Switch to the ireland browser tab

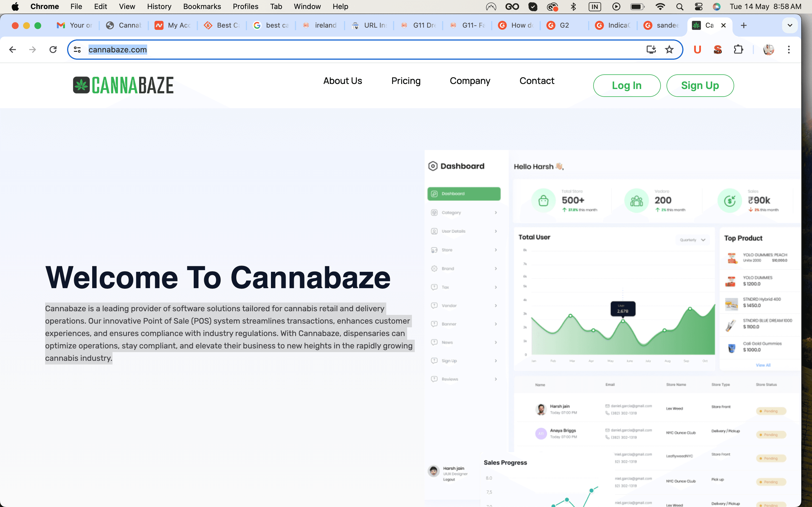[x=320, y=25]
